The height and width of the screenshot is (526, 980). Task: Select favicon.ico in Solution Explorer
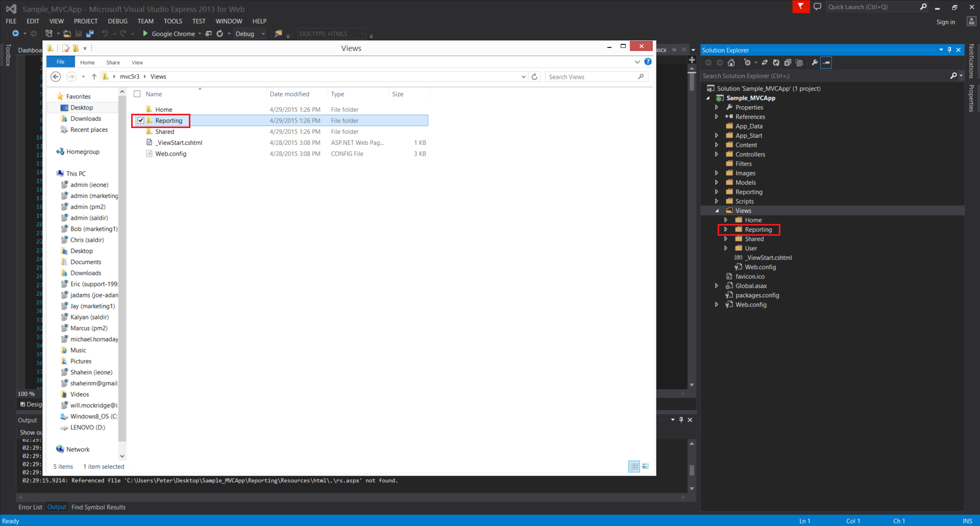click(750, 277)
